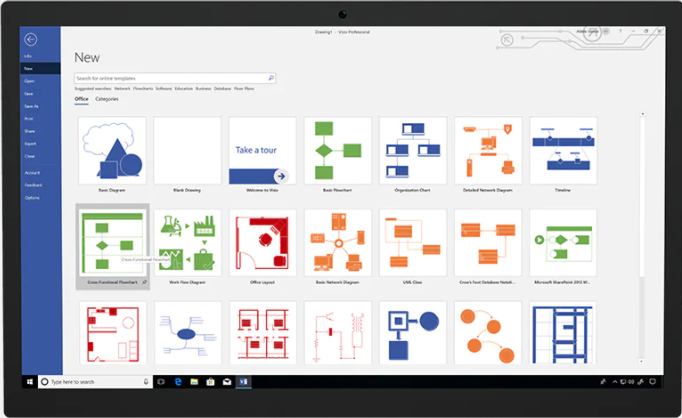
Task: Open the Info page in the sidebar
Action: tap(28, 56)
